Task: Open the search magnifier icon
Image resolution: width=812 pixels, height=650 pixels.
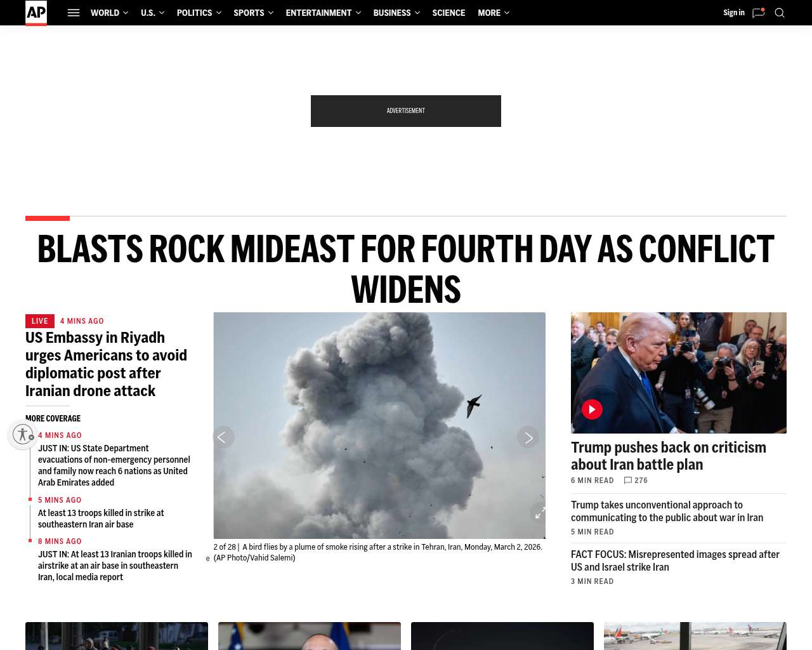Action: 780,13
